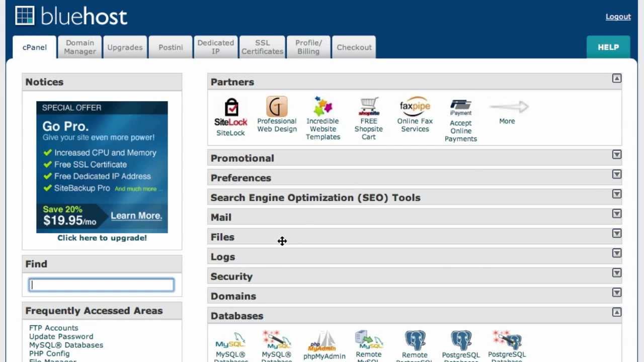Click the Files section heading
644x362 pixels.
pos(222,237)
